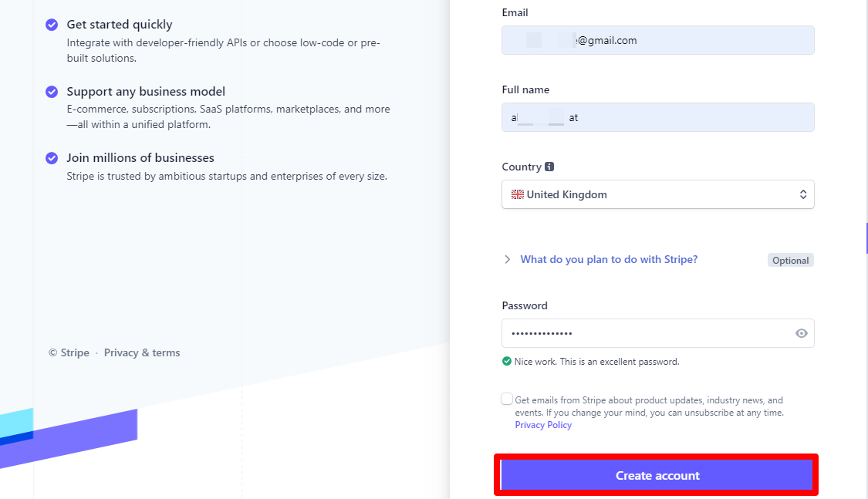Open the Privacy & terms footer link
This screenshot has height=499, width=868.
[142, 352]
